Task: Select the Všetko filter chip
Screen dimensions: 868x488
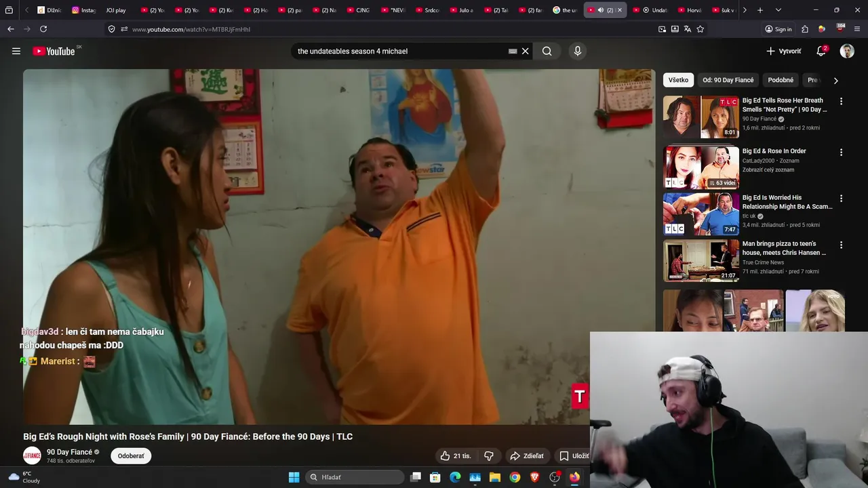Action: tap(678, 80)
